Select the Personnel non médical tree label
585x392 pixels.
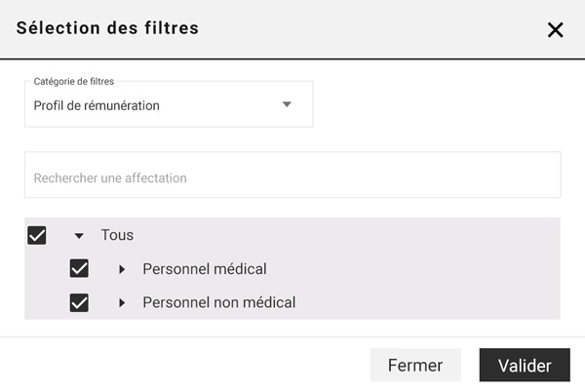(218, 302)
